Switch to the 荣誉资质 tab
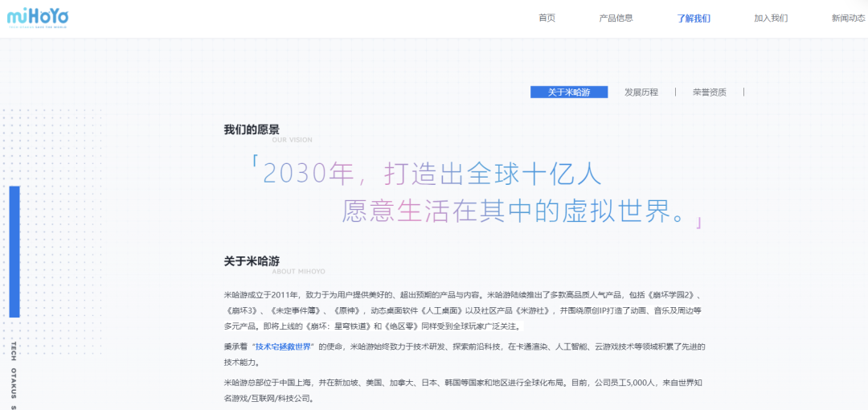The image size is (868, 410). tap(710, 92)
